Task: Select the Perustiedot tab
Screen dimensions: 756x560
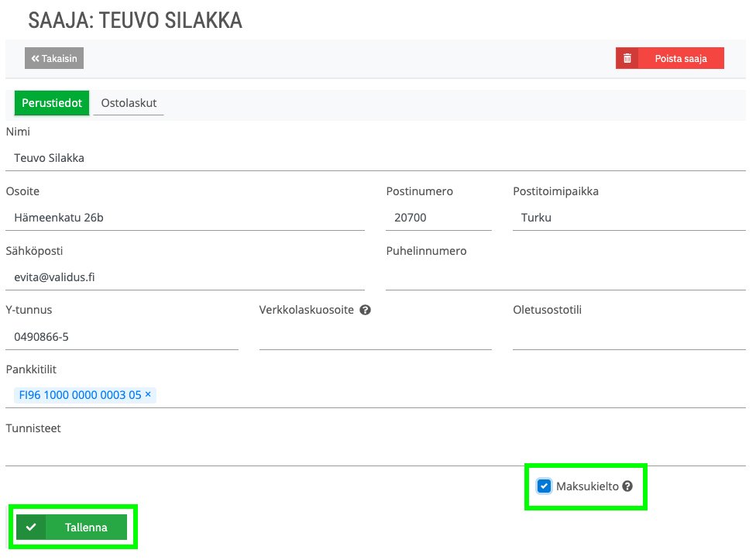Action: coord(52,103)
